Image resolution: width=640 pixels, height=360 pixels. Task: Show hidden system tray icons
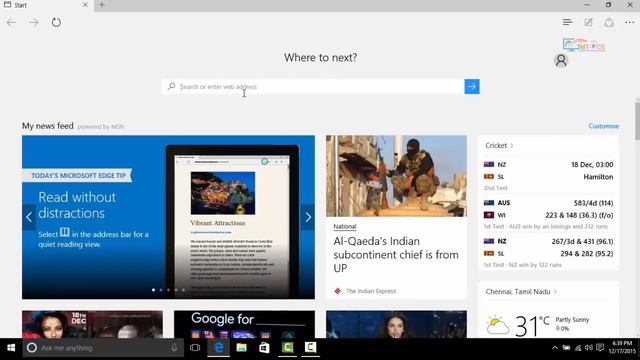(555, 348)
